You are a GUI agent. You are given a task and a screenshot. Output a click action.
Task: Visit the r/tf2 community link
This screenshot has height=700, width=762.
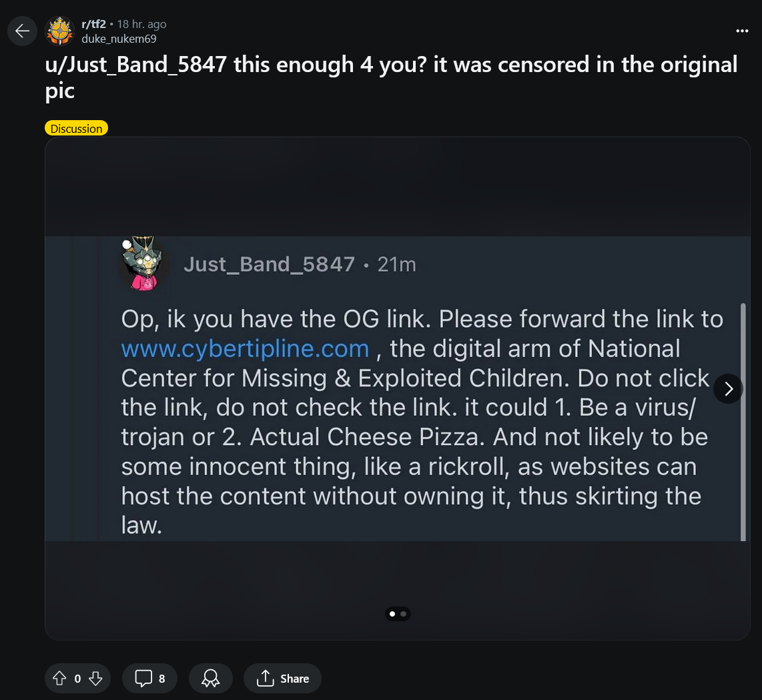pyautogui.click(x=94, y=24)
